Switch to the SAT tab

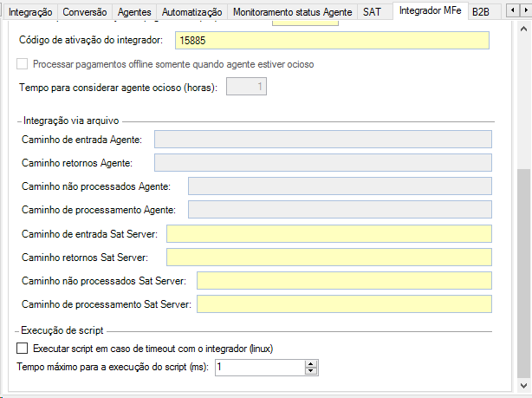coord(372,12)
